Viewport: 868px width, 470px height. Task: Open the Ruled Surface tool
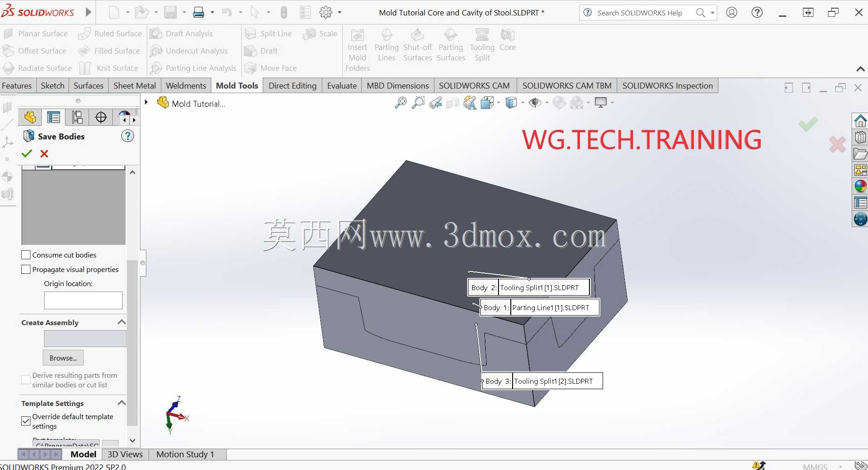click(110, 34)
